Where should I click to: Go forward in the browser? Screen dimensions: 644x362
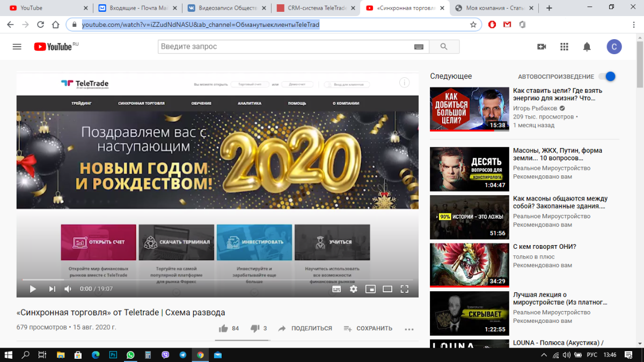(25, 25)
